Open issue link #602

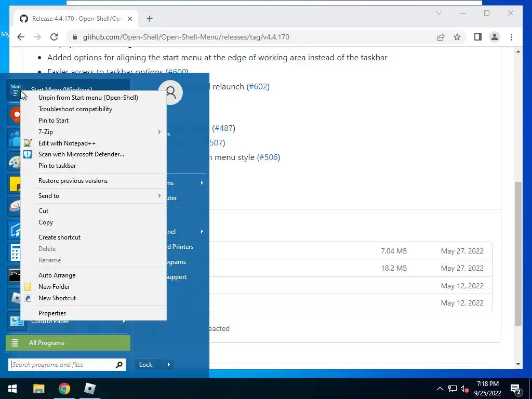pos(258,87)
